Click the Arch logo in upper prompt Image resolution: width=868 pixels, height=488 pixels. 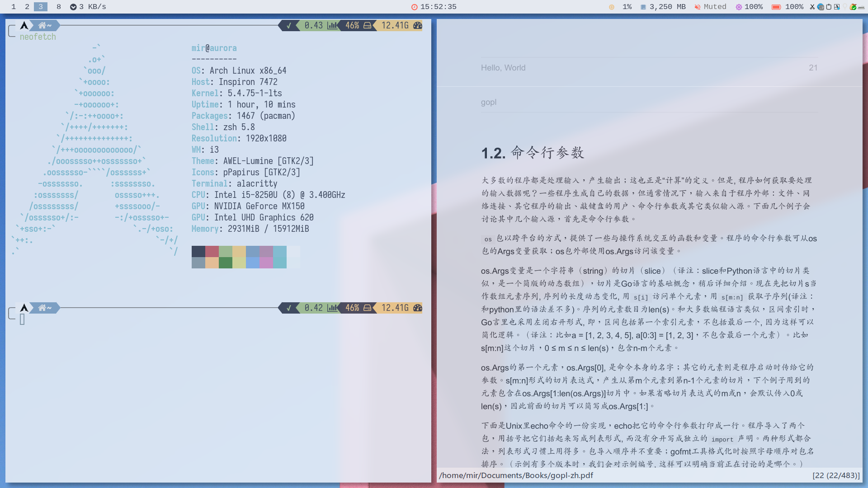(24, 26)
